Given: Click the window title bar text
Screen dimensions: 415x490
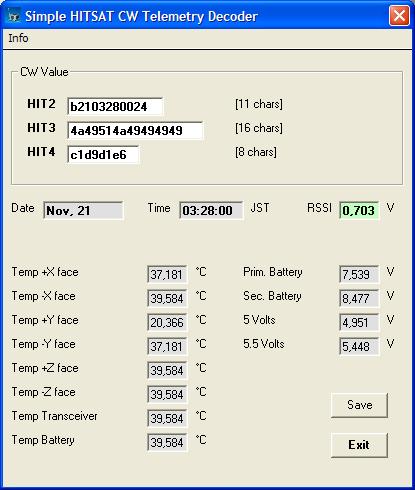Looking at the screenshot, I should click(x=141, y=17).
